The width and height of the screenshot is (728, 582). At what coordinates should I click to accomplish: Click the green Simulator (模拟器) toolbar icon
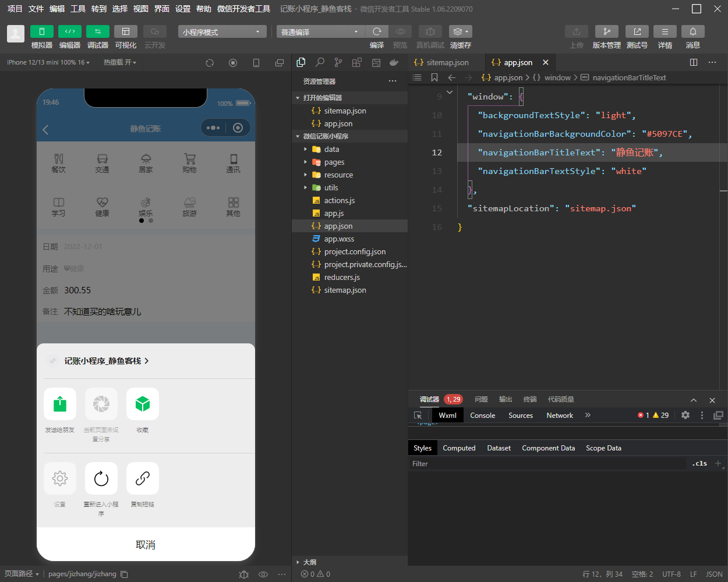(x=41, y=31)
